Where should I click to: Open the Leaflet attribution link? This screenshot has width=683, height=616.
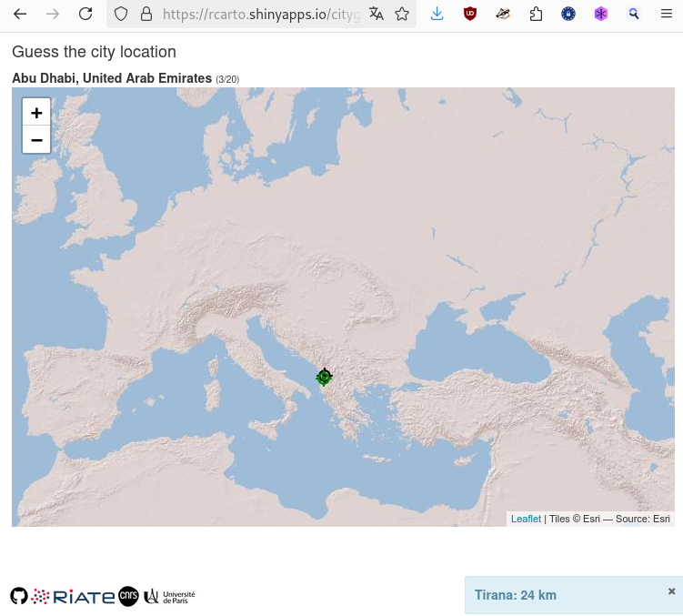click(x=526, y=519)
